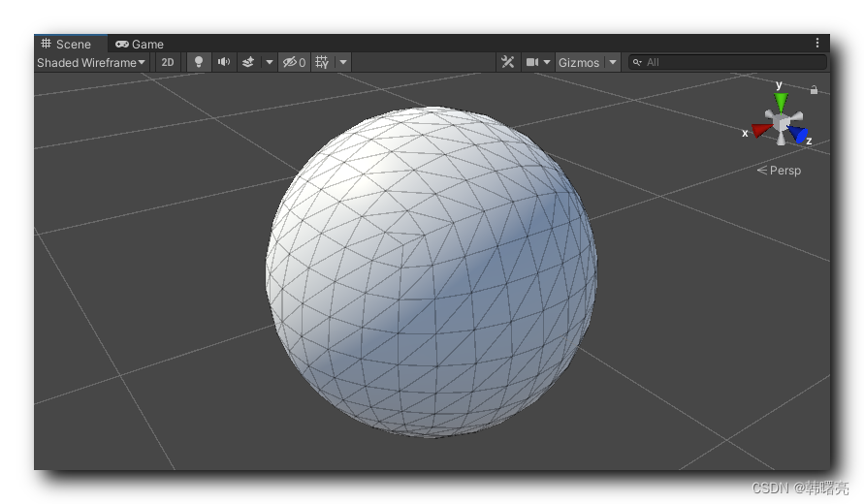Open the grid settings dropdown arrow

pos(343,62)
